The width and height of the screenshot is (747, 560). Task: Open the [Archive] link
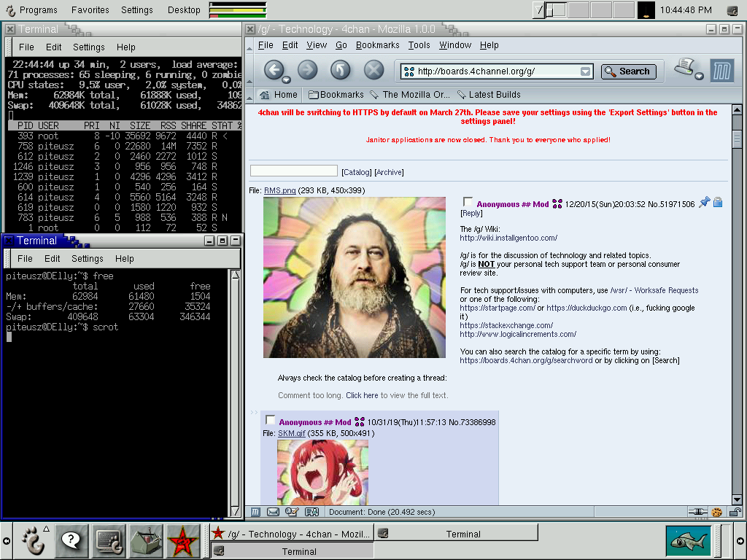point(389,172)
